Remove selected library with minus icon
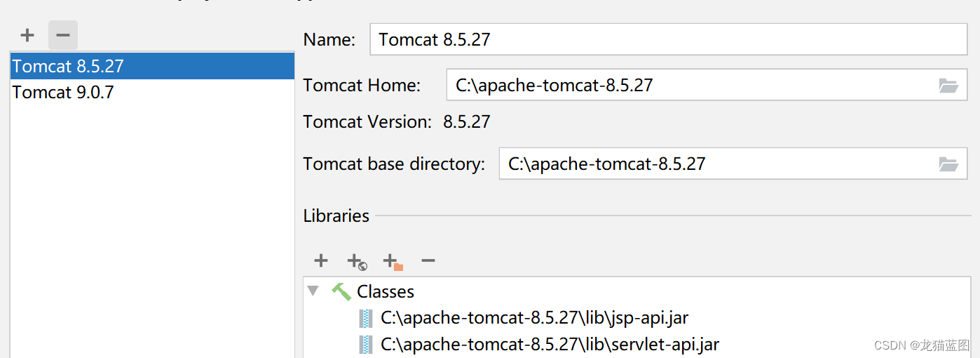 [428, 261]
